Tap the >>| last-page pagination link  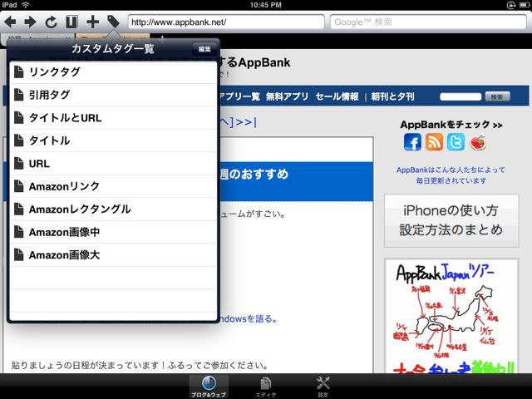click(247, 122)
